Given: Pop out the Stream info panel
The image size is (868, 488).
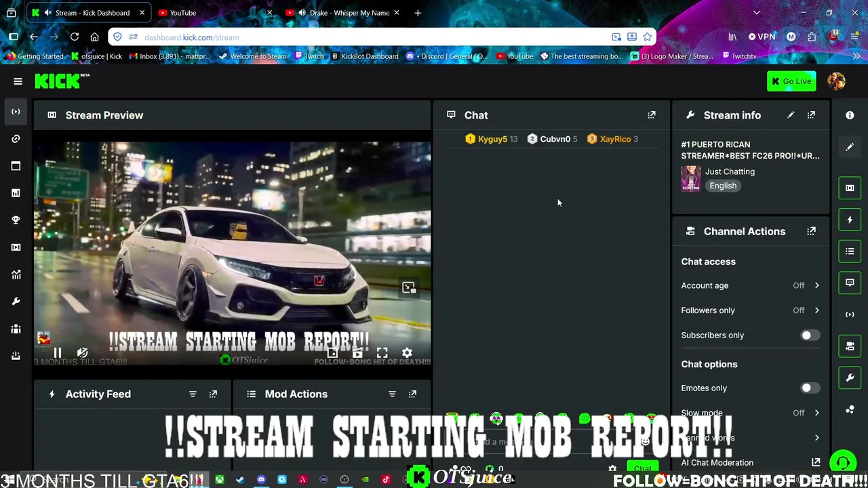Looking at the screenshot, I should (x=811, y=115).
